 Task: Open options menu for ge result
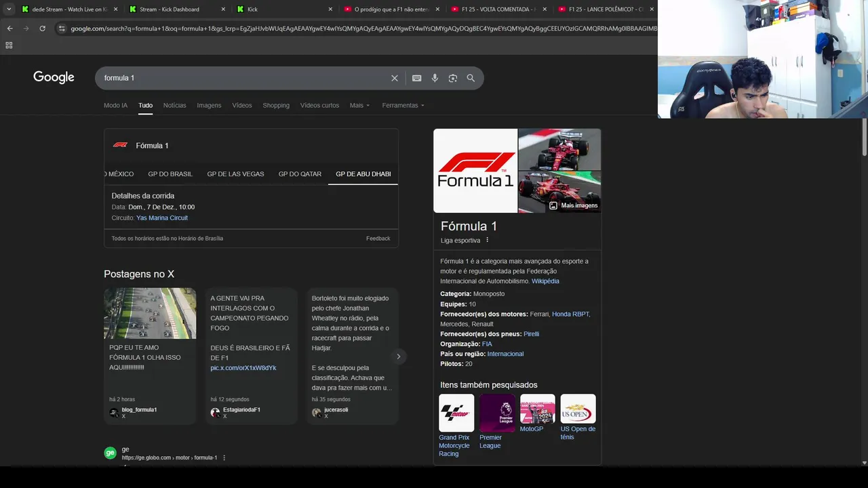(x=224, y=457)
